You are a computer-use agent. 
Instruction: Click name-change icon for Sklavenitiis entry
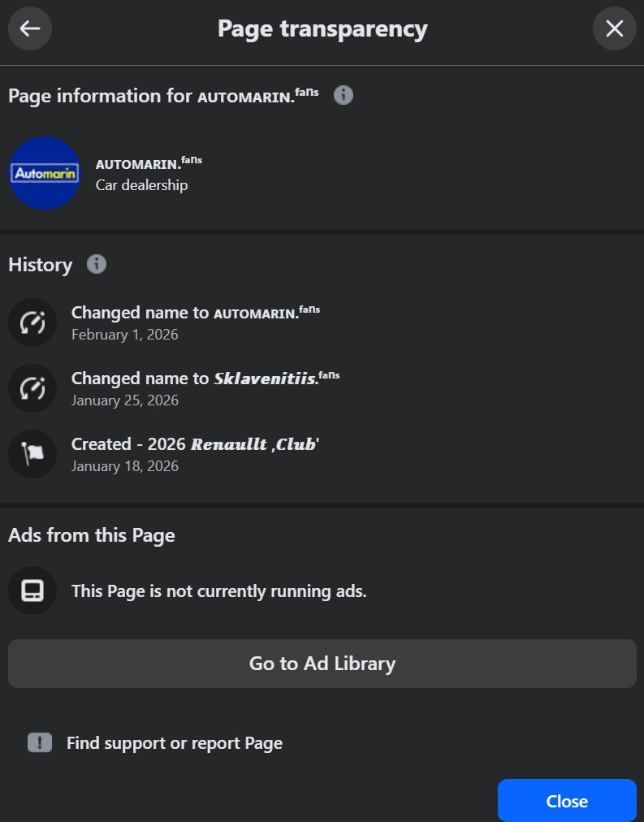[x=32, y=388]
